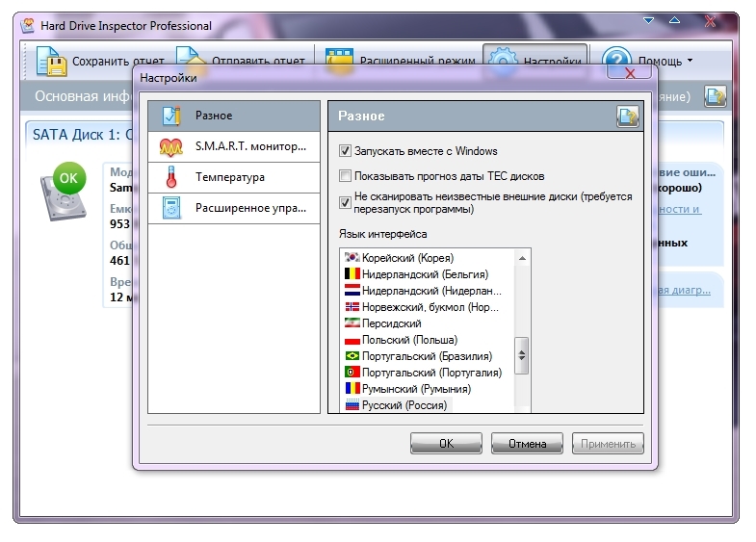Screen dimensions: 756x542
Task: Open the Помощь dropdown arrow
Action: [x=690, y=61]
